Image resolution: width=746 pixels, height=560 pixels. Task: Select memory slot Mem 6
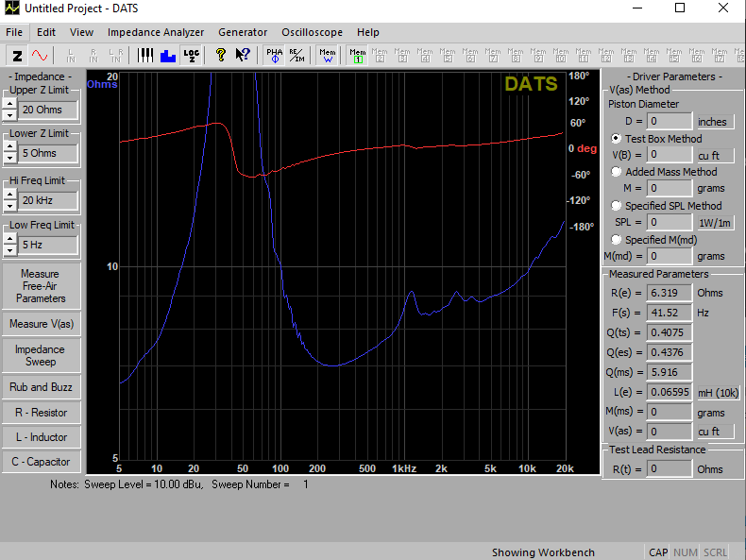coord(470,56)
